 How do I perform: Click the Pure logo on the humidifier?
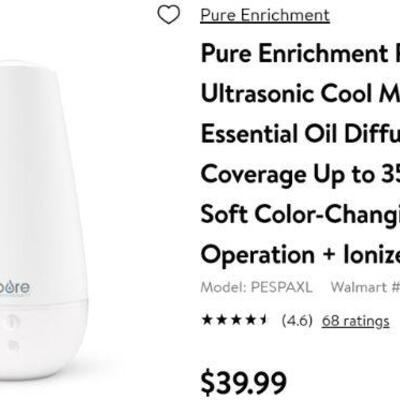point(15,287)
